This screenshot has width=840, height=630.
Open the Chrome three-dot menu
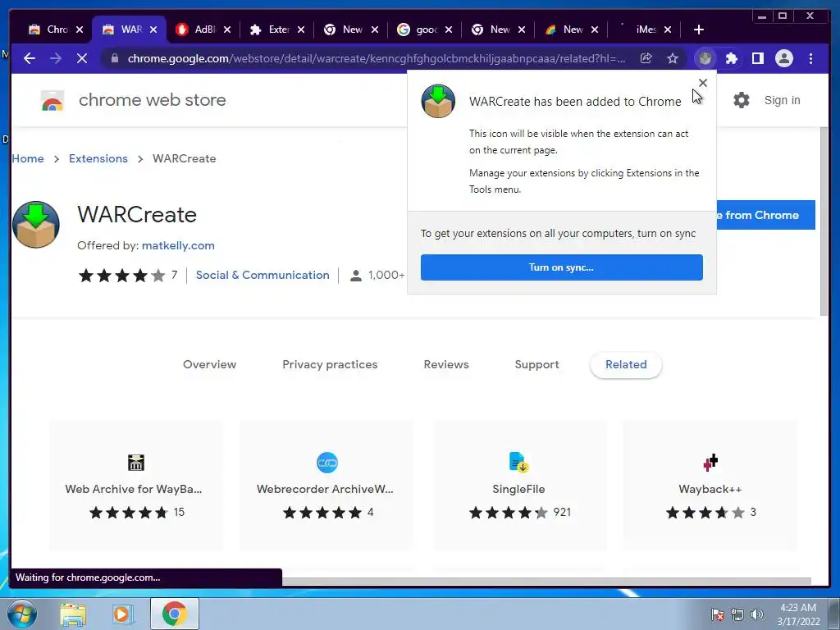coord(810,58)
